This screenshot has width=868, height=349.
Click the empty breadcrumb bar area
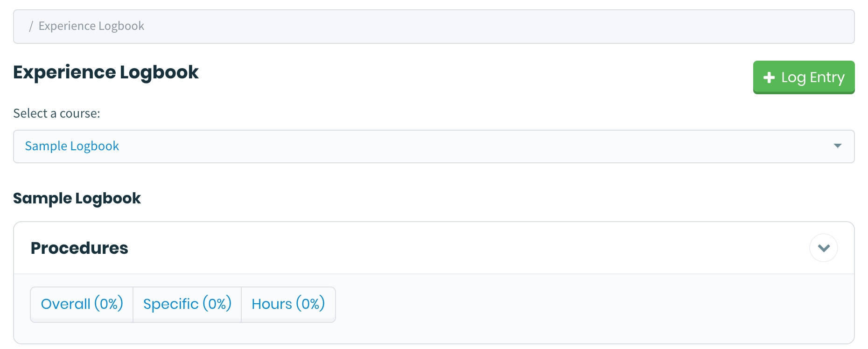[467, 27]
